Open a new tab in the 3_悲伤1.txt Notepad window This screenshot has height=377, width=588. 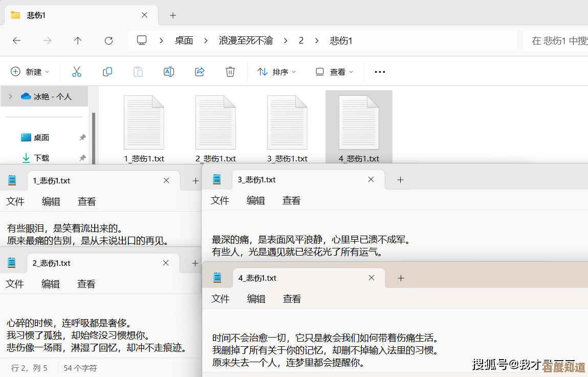pos(400,179)
